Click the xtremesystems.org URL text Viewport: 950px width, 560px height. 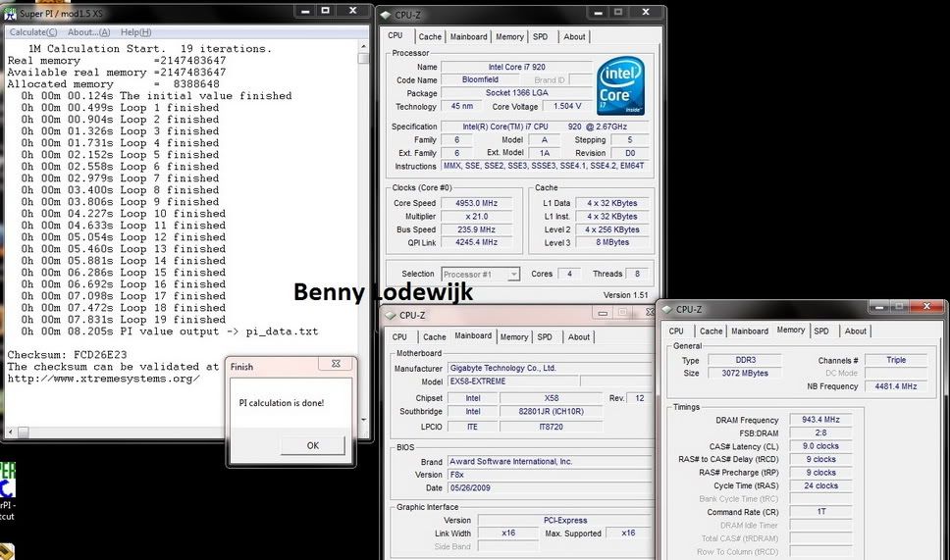pos(104,379)
